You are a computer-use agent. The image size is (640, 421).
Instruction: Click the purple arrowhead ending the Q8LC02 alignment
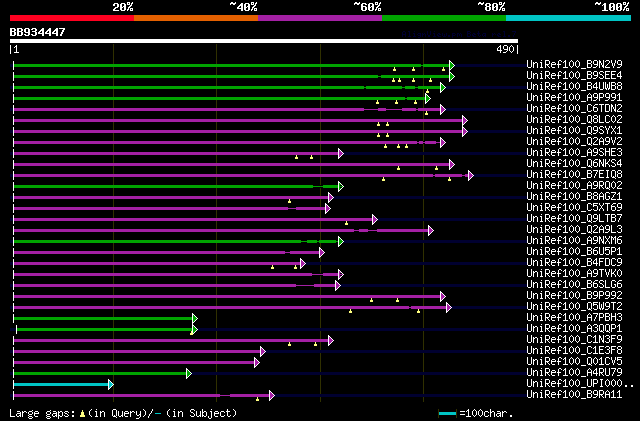(x=464, y=120)
